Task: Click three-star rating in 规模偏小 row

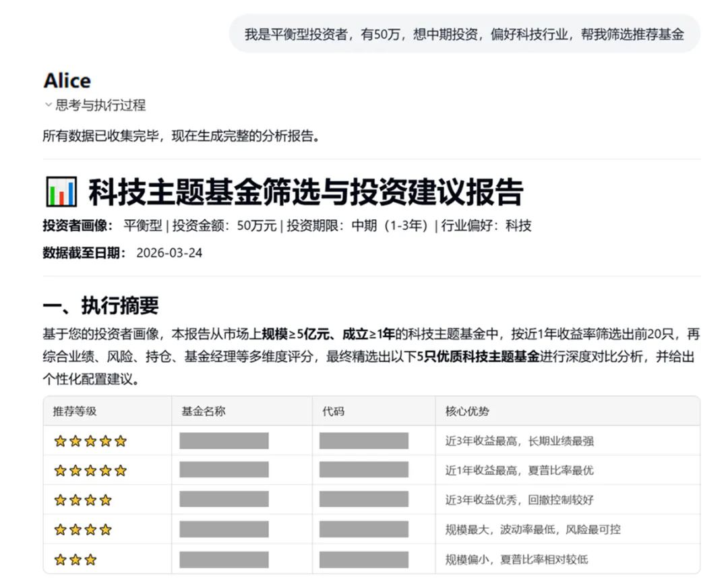Action: click(75, 560)
